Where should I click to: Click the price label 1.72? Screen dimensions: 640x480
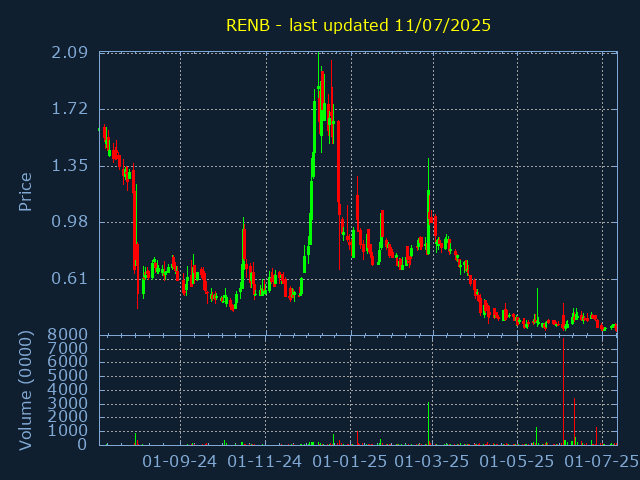click(x=69, y=109)
